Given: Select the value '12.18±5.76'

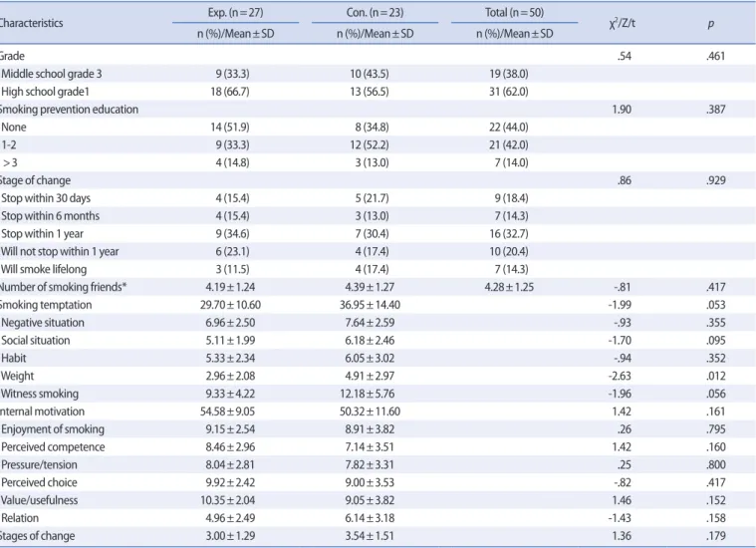Looking at the screenshot, I should [x=368, y=394].
